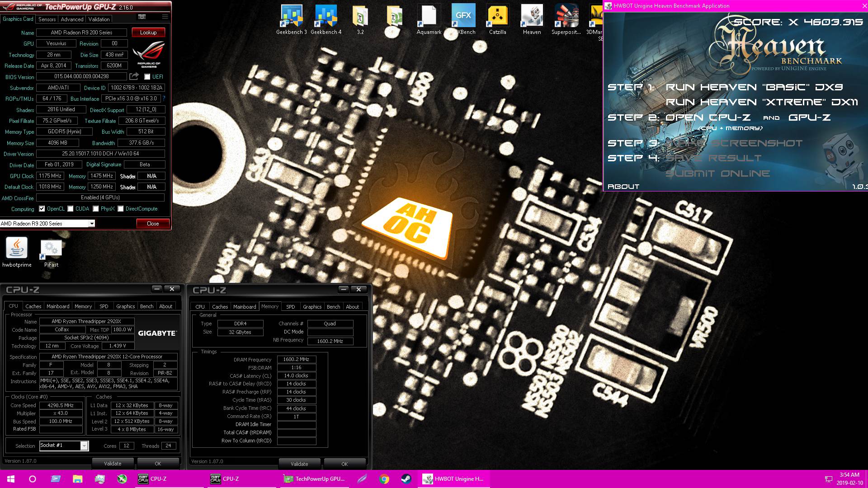Run Heaven "Basic" DX9 benchmark
This screenshot has width=868, height=488.
point(755,87)
